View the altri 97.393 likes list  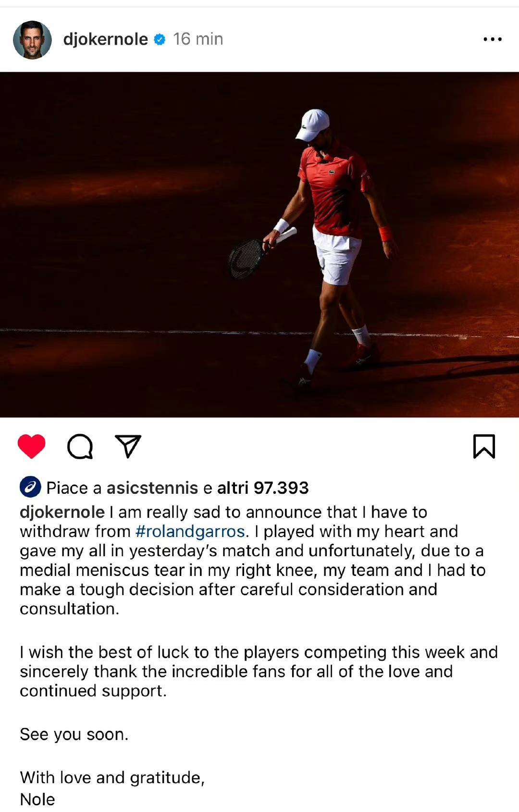pyautogui.click(x=263, y=488)
